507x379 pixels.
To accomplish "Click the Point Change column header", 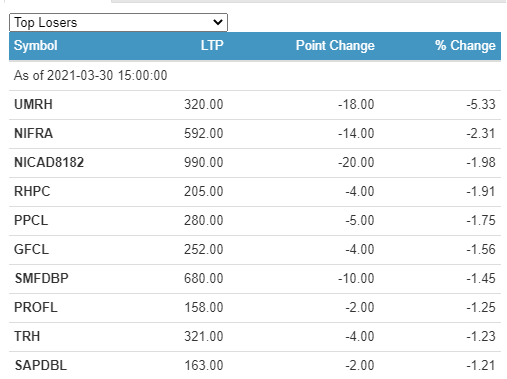I will pyautogui.click(x=335, y=45).
